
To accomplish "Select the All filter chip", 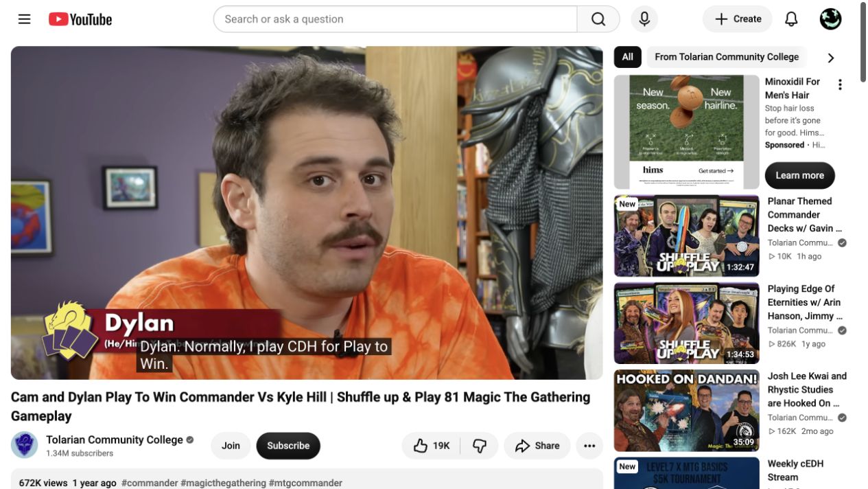I will click(627, 57).
